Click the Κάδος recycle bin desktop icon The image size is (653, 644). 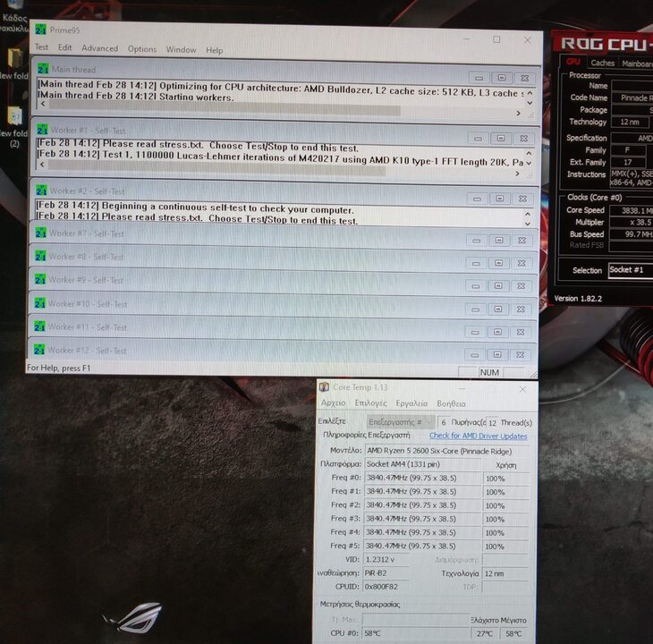click(x=13, y=16)
